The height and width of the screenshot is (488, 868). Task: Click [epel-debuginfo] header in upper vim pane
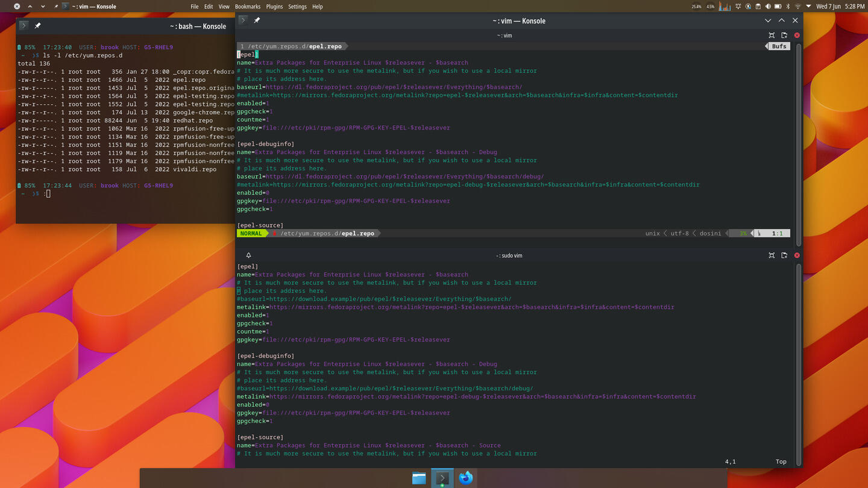(x=265, y=144)
